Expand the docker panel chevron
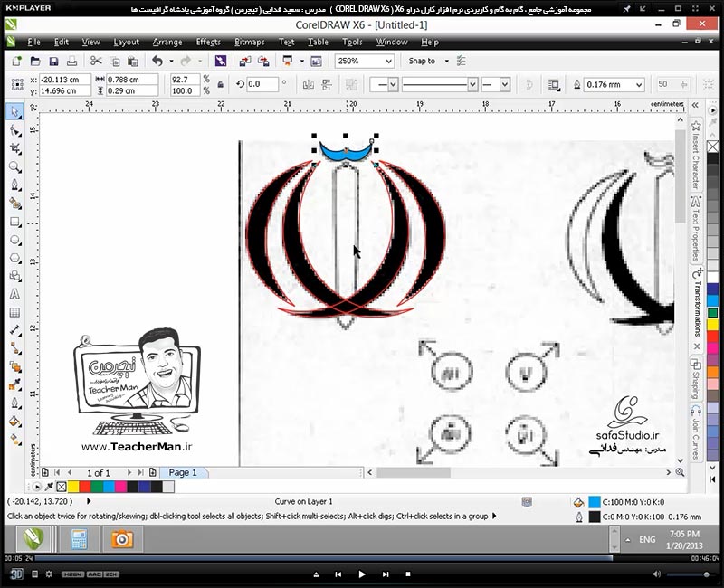The height and width of the screenshot is (588, 724). [x=695, y=105]
